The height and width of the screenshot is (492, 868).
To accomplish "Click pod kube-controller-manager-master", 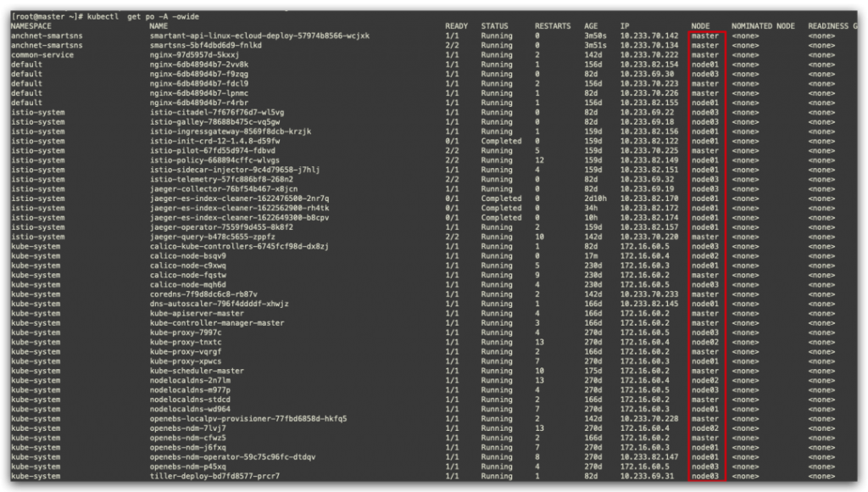I will (x=216, y=323).
